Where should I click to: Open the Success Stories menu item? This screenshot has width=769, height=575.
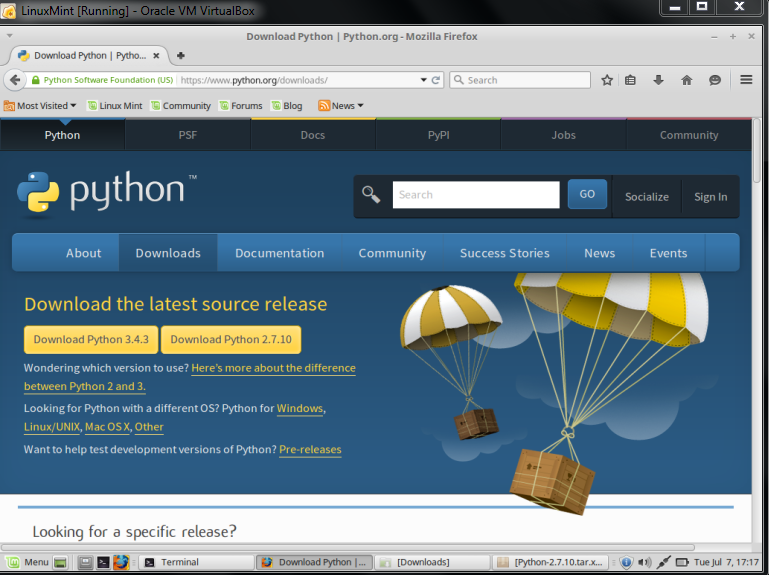[x=505, y=253]
